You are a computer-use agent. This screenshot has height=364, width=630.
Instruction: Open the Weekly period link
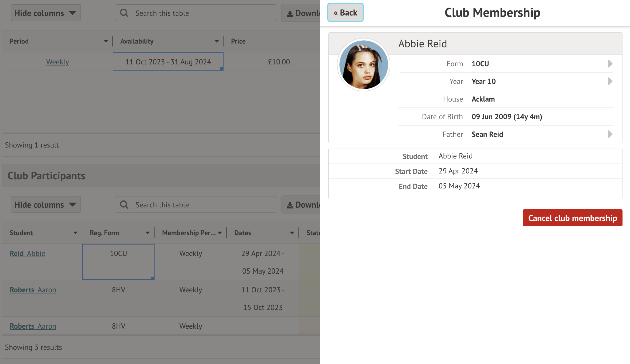(x=57, y=62)
